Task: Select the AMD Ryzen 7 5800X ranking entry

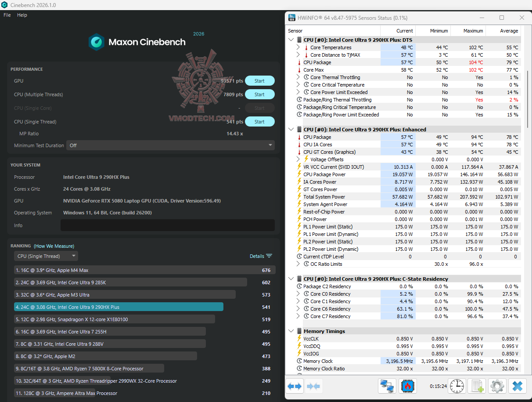Action: [144, 369]
